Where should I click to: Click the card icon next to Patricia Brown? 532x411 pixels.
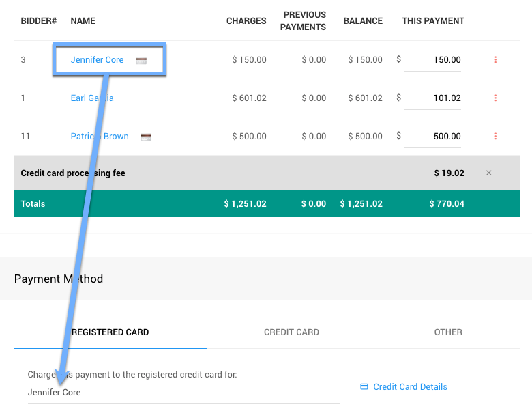[x=146, y=137]
